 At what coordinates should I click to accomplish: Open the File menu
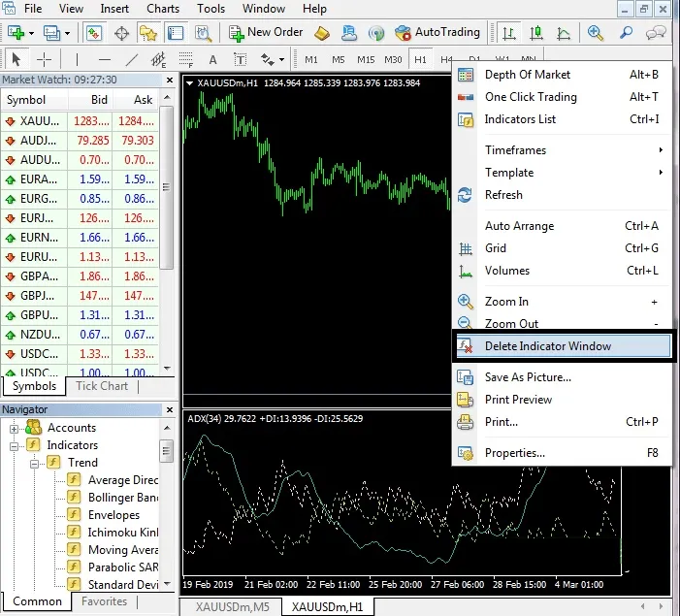[33, 9]
